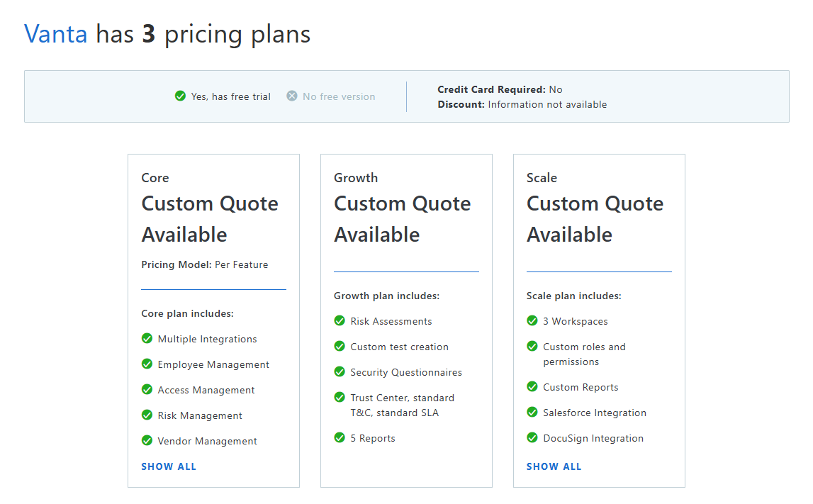Click the check icon next to 5 Reports
Viewport: 813px width, 504px height.
[x=340, y=437]
